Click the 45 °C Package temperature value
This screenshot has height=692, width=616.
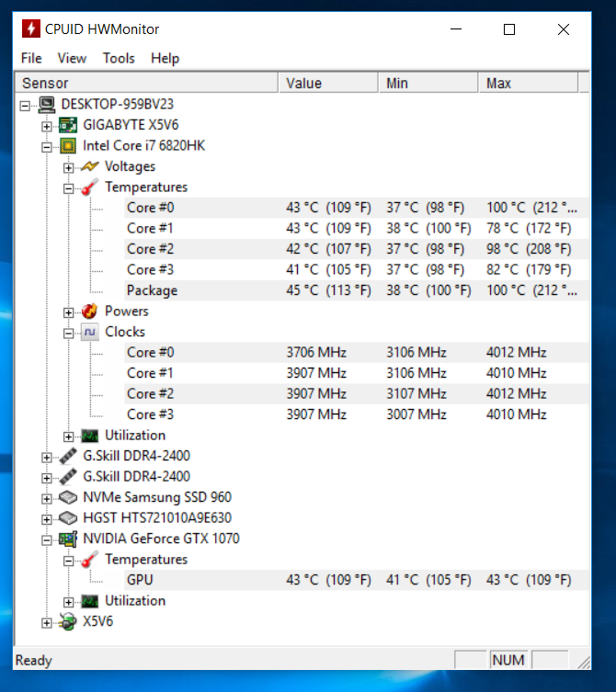point(328,290)
